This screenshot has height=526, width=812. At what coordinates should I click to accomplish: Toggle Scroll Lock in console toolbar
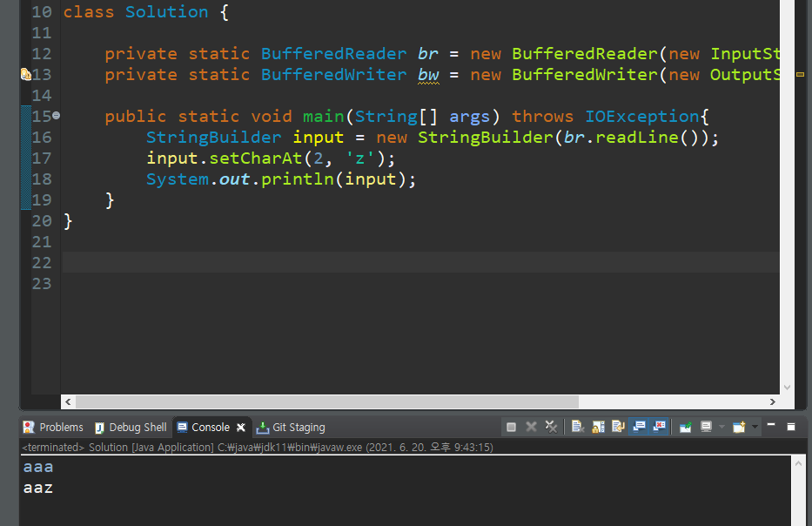pos(598,427)
